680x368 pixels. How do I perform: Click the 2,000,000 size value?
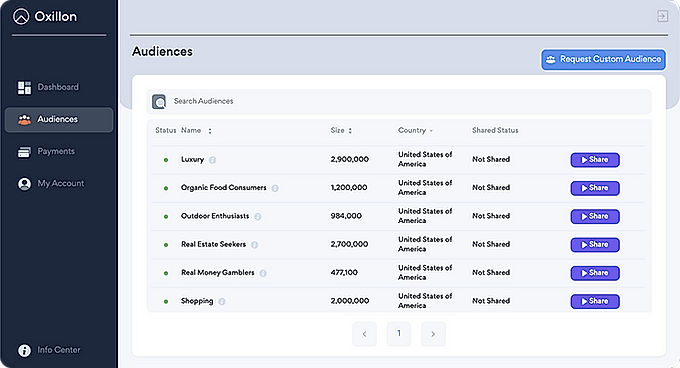point(350,301)
